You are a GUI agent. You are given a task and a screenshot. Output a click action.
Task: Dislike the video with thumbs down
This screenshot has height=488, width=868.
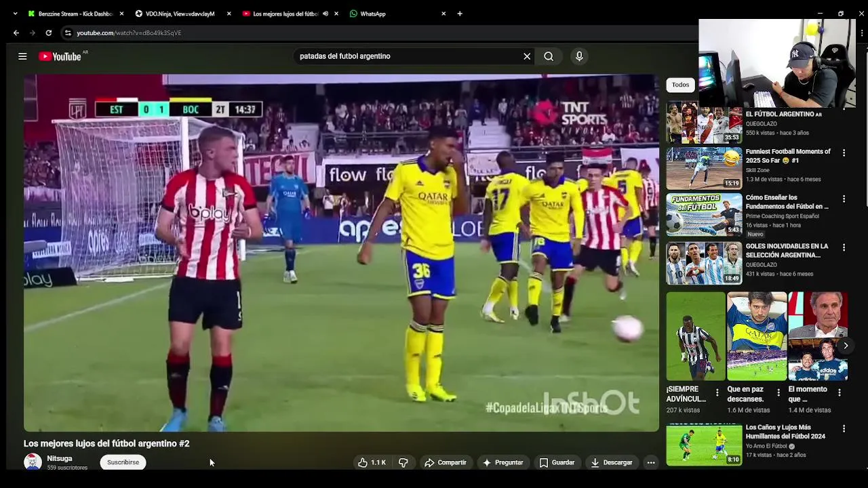click(403, 462)
